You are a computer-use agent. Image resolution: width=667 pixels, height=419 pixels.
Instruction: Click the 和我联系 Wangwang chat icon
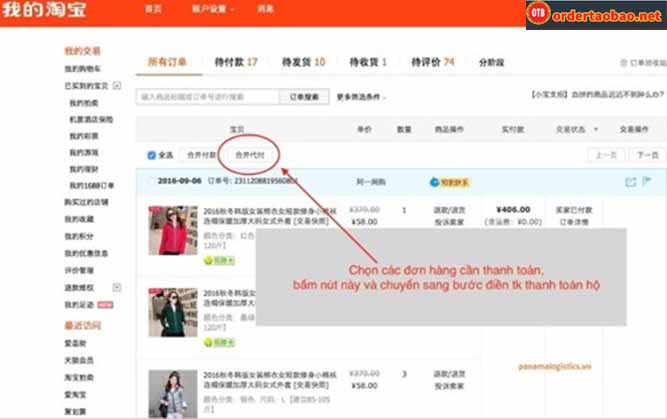(450, 182)
